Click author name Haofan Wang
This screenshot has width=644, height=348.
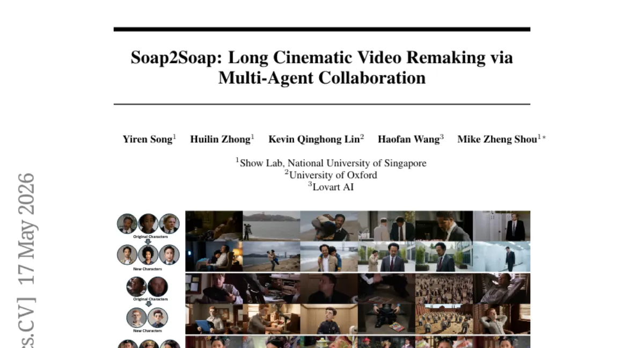[x=408, y=139]
